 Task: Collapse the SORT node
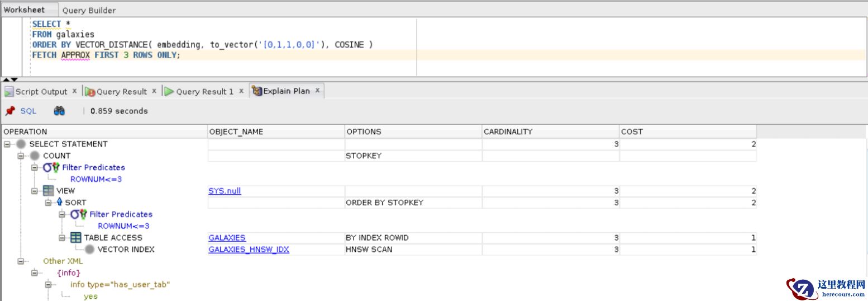(49, 203)
